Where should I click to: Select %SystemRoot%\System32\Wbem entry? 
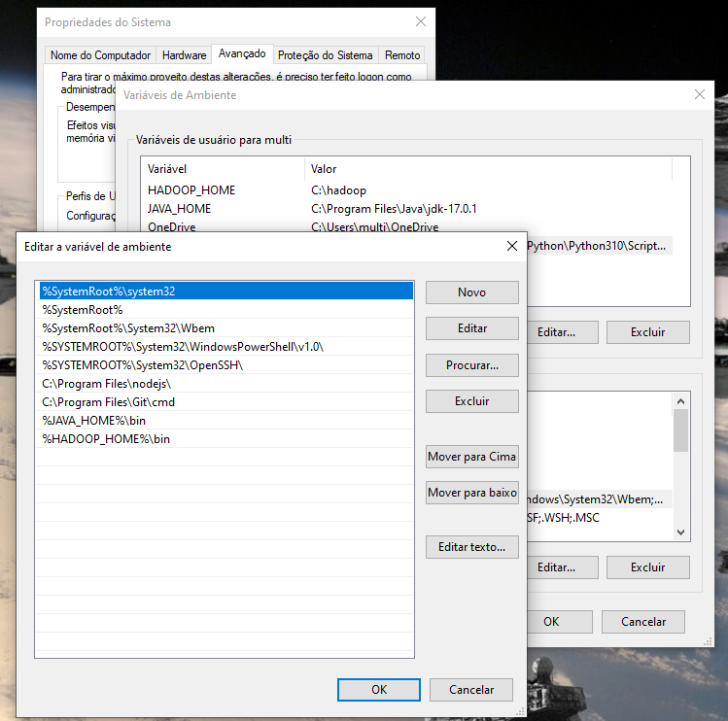[226, 328]
